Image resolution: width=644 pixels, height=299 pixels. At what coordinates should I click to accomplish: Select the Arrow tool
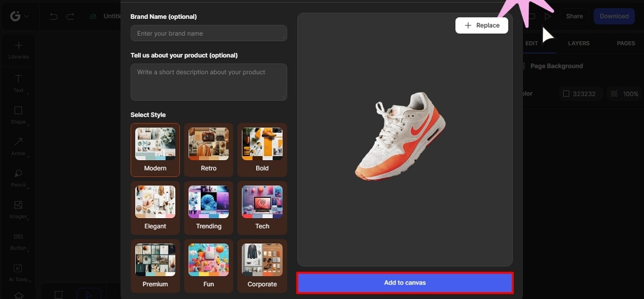pos(18,147)
